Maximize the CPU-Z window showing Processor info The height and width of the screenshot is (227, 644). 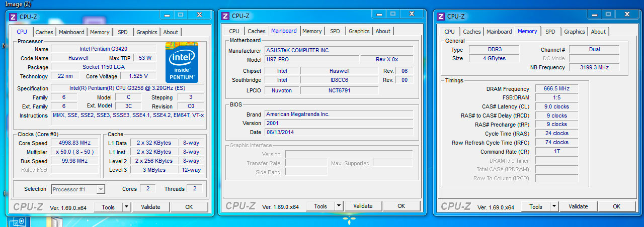(x=181, y=15)
